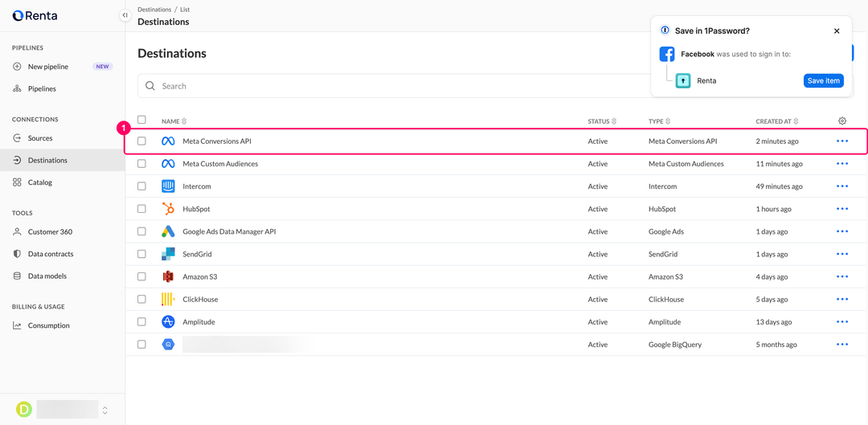This screenshot has width=868, height=425.
Task: Click the Amazon S3 logo icon
Action: [x=168, y=276]
